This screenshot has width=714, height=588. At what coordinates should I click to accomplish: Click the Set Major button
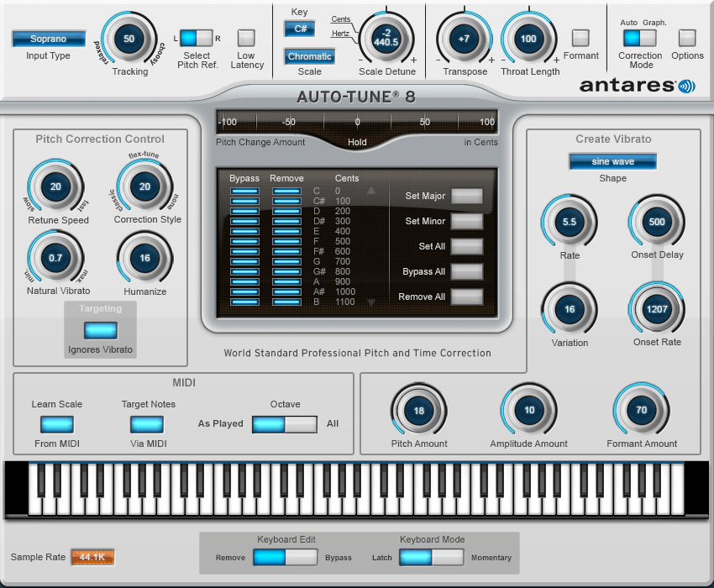click(467, 196)
